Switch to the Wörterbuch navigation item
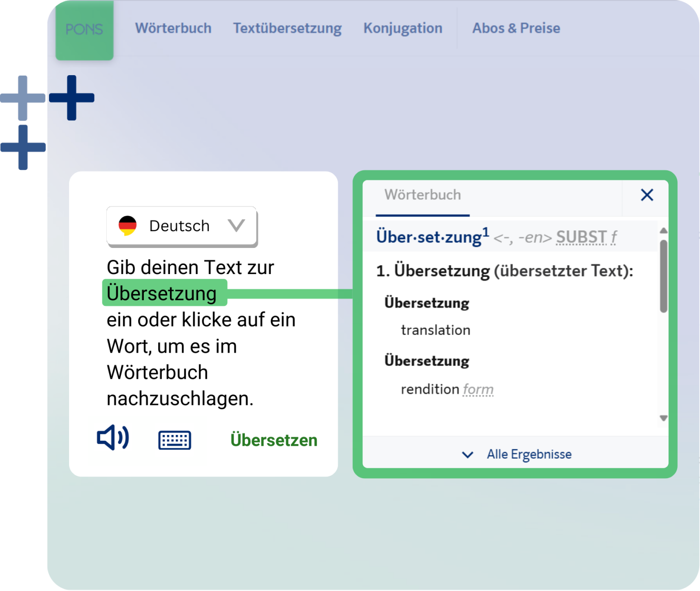700x591 pixels. click(173, 28)
